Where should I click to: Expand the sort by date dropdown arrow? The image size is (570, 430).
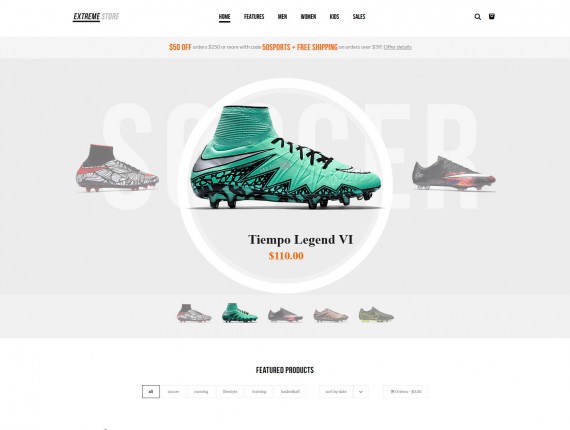pyautogui.click(x=361, y=391)
